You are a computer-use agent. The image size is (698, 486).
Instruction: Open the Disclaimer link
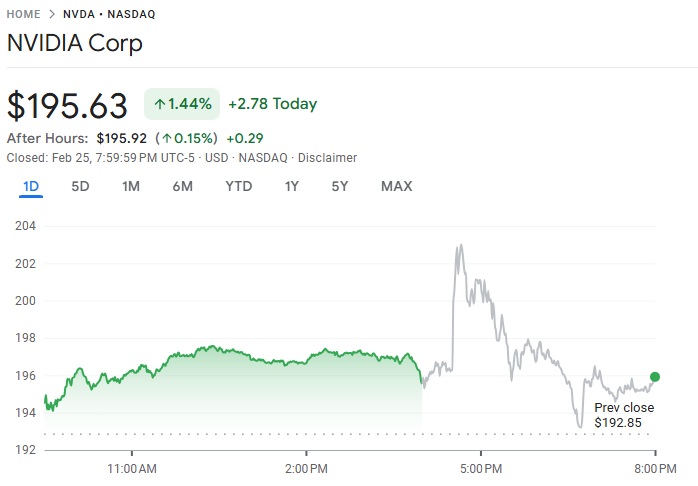pyautogui.click(x=327, y=158)
